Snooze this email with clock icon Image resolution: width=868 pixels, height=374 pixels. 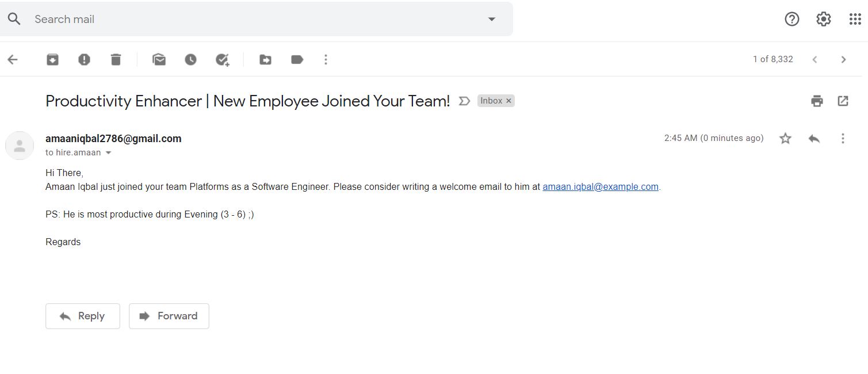click(x=190, y=59)
